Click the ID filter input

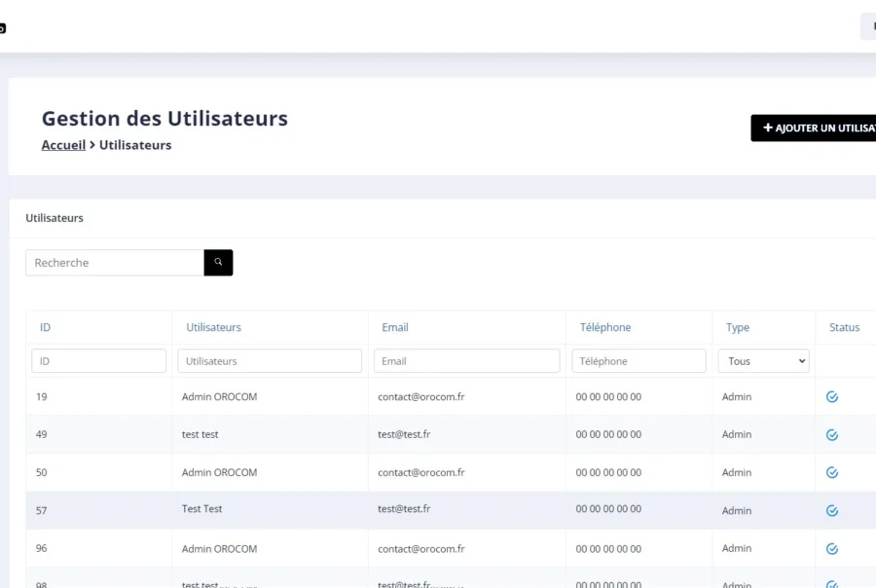pos(99,361)
